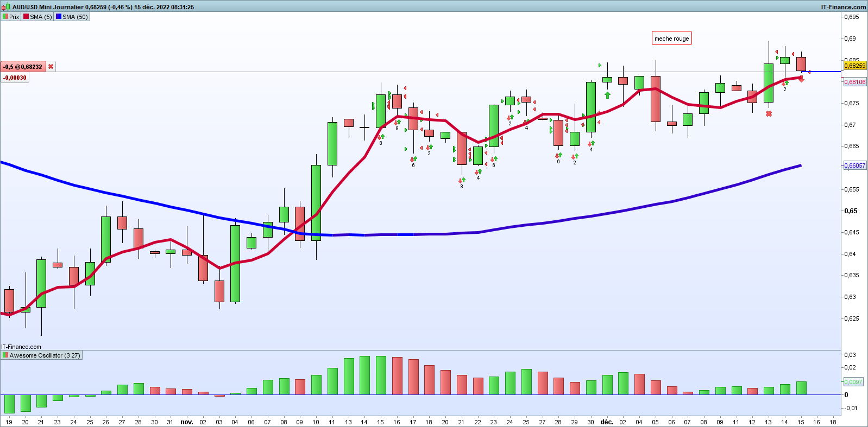The image size is (868, 427).
Task: Click the Awesome Oscillator legend icon
Action: pyautogui.click(x=5, y=356)
